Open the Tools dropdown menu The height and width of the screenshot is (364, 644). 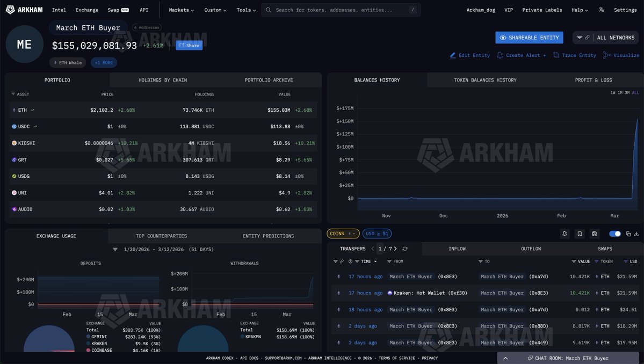(246, 10)
